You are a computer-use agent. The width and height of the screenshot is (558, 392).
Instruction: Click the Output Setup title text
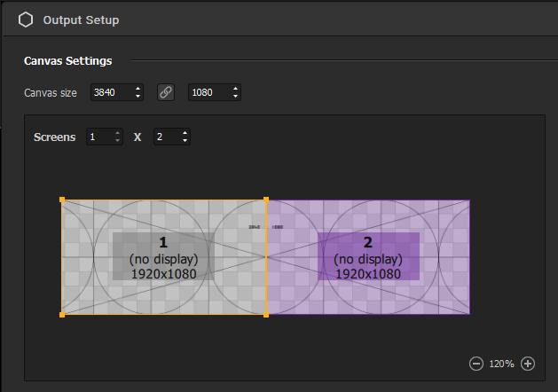pyautogui.click(x=81, y=20)
